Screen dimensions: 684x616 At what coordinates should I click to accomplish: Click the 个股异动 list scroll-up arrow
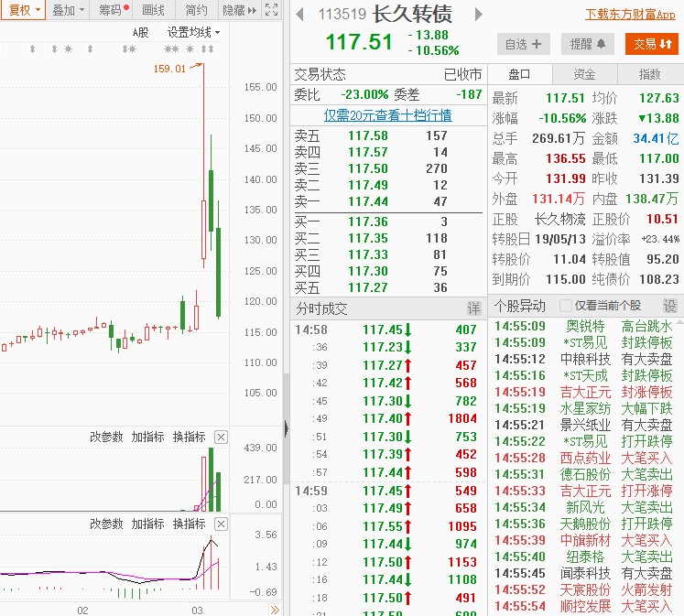[679, 323]
